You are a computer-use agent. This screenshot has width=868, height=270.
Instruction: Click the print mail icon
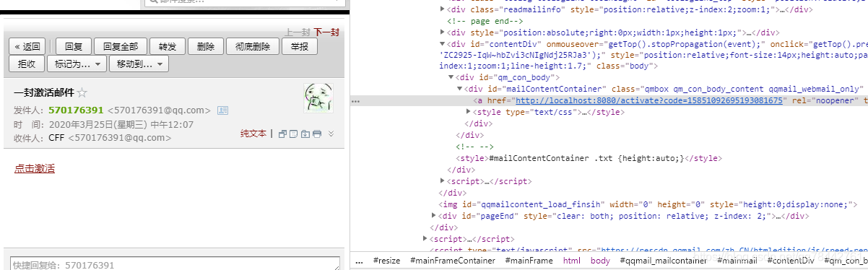tap(317, 134)
